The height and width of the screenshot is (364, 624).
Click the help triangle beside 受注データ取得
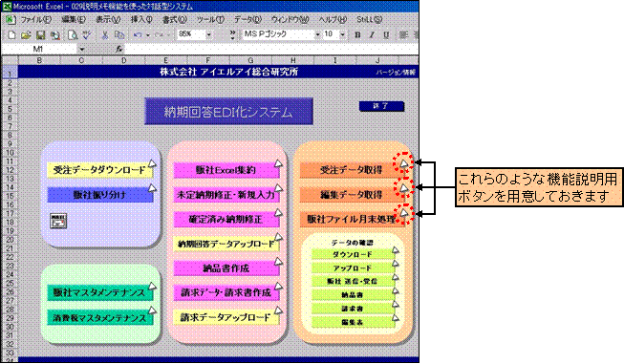pos(404,163)
